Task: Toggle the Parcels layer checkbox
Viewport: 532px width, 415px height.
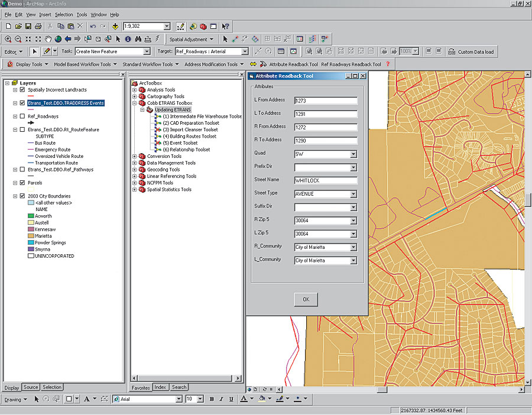Action: 22,183
